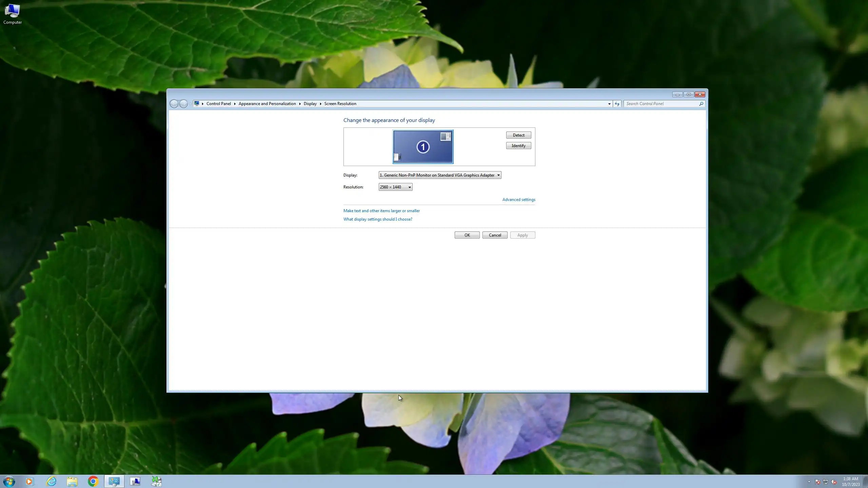The image size is (868, 488).
Task: Open the Resolution 2560 × 1440 dropdown
Action: point(395,187)
